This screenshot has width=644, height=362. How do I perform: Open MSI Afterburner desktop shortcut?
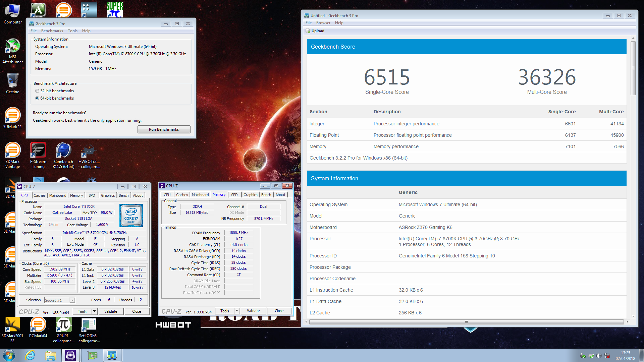click(x=12, y=51)
